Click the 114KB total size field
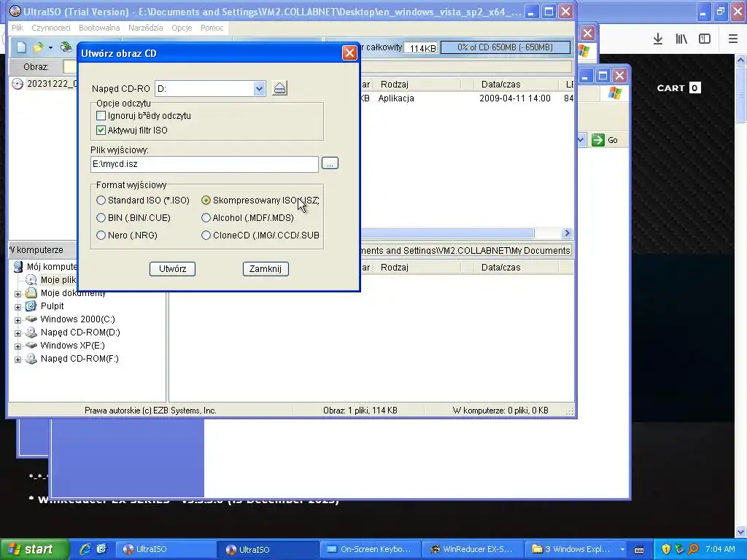This screenshot has width=747, height=560. pos(422,48)
